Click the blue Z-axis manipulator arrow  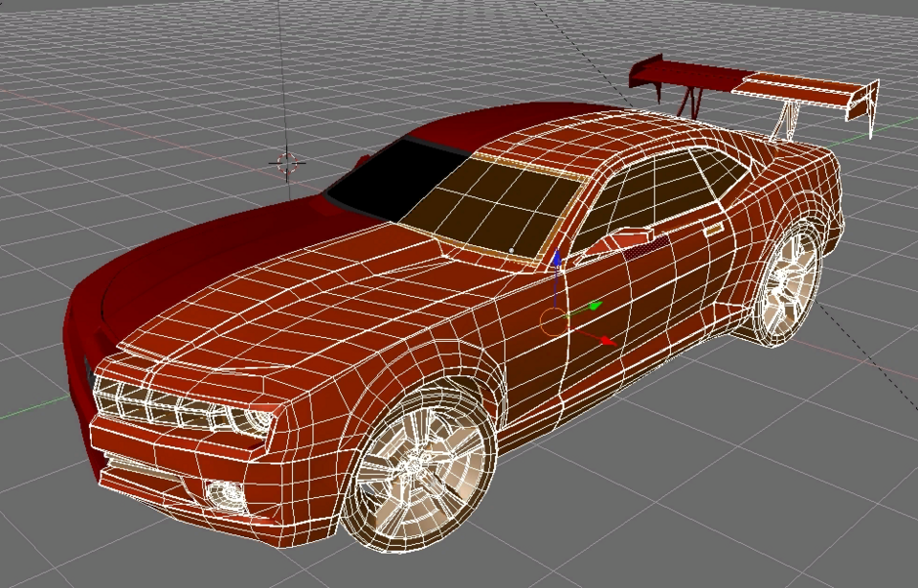pyautogui.click(x=557, y=257)
